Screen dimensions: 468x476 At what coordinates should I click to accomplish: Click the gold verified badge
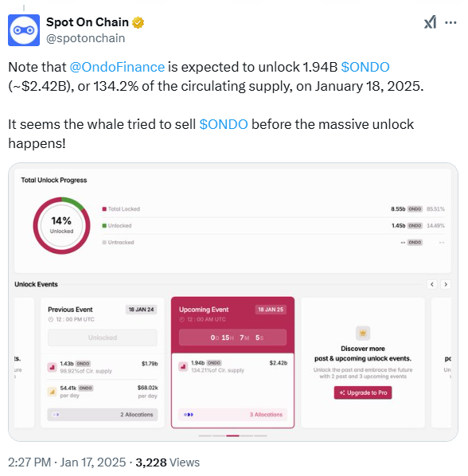[x=138, y=22]
